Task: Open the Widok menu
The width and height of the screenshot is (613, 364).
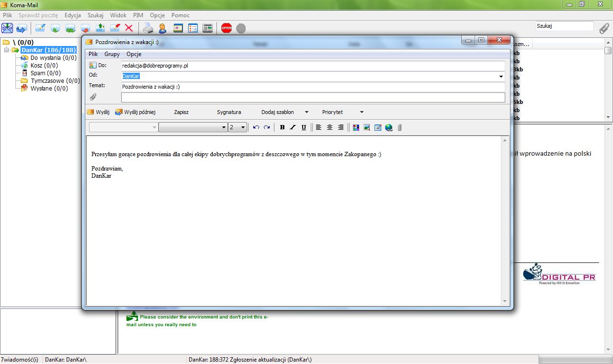Action: [118, 15]
